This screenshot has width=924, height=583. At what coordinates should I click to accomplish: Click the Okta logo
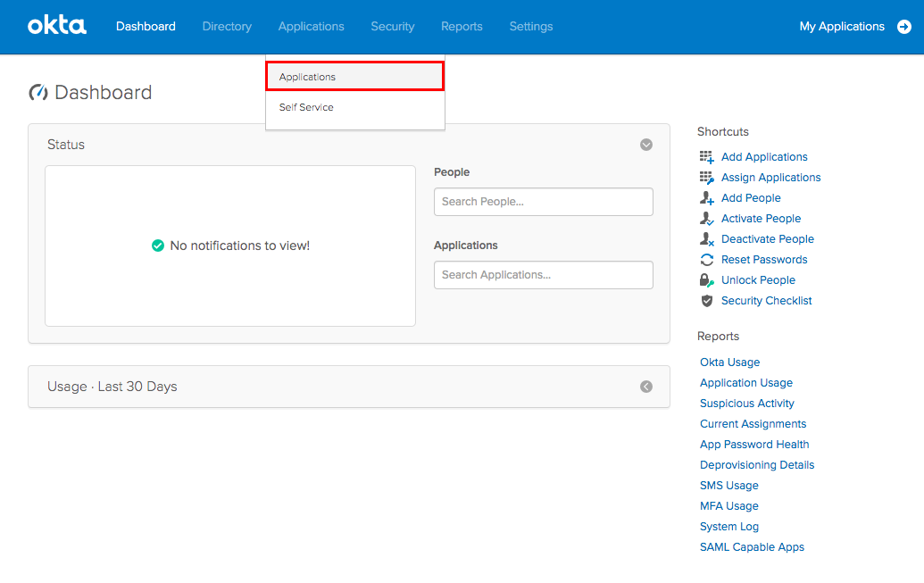coord(57,26)
